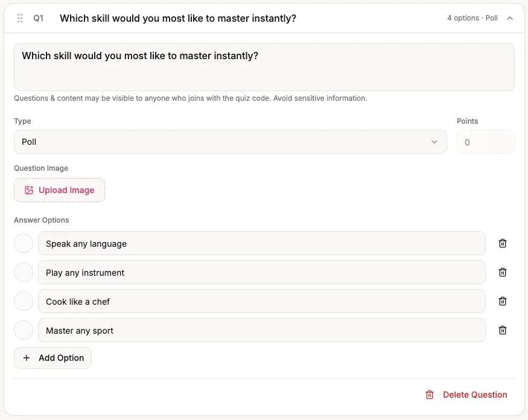This screenshot has height=420, width=528.
Task: Click Upload Image button
Action: pyautogui.click(x=59, y=190)
